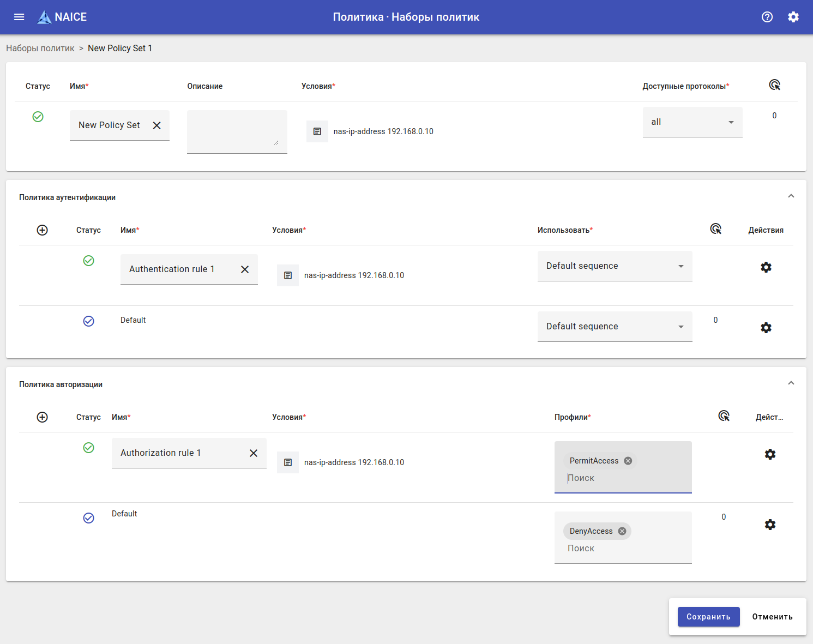Screen dimensions: 813x644
Task: Add a new authentication rule
Action: pos(42,230)
